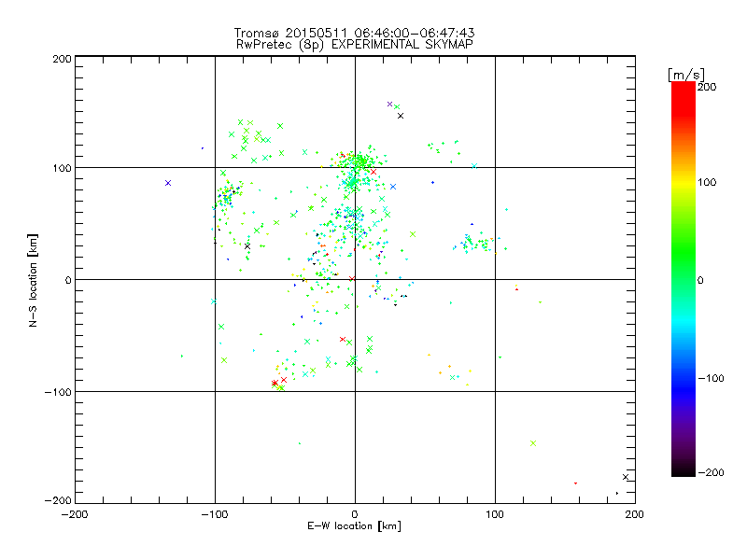Click the "[m/s]" unit label above the color bar

tap(685, 75)
